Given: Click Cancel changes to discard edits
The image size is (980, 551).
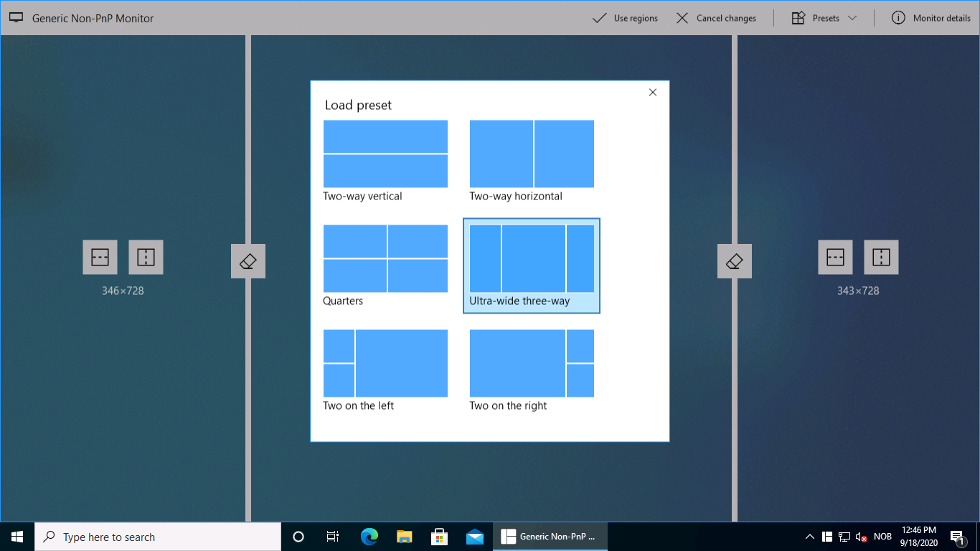Looking at the screenshot, I should pyautogui.click(x=717, y=18).
